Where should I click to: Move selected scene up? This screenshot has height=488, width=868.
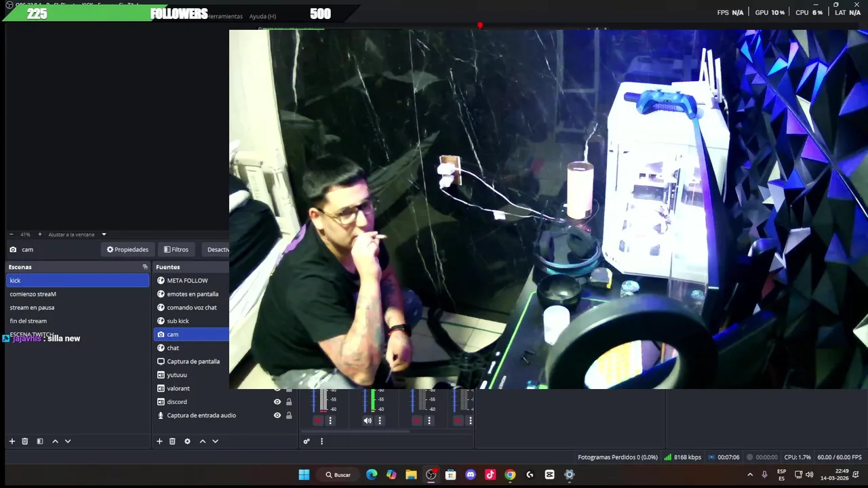pyautogui.click(x=55, y=441)
